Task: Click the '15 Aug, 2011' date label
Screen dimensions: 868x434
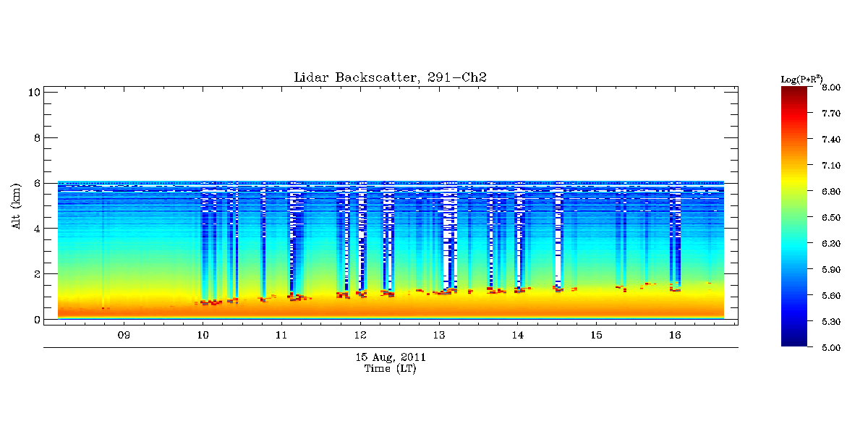Action: [391, 357]
